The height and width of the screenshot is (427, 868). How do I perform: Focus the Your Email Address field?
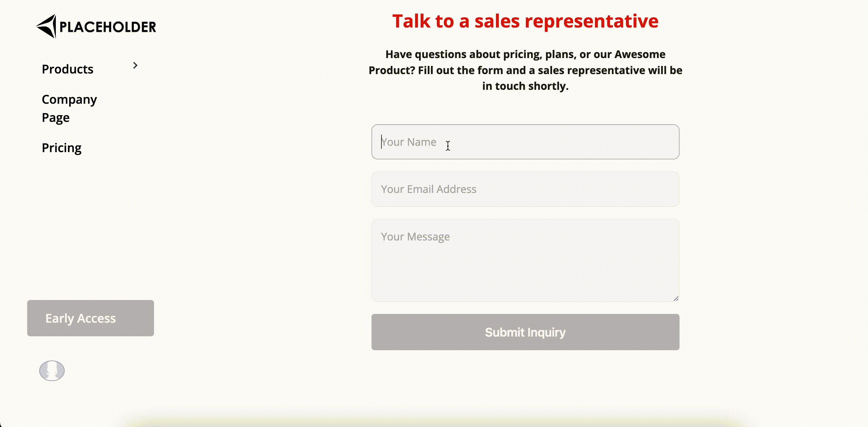[525, 189]
